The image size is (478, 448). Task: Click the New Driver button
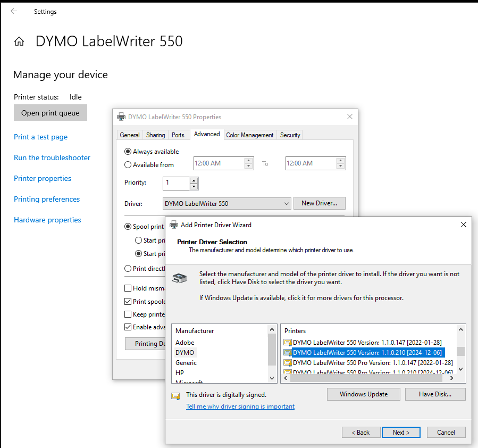tap(319, 203)
